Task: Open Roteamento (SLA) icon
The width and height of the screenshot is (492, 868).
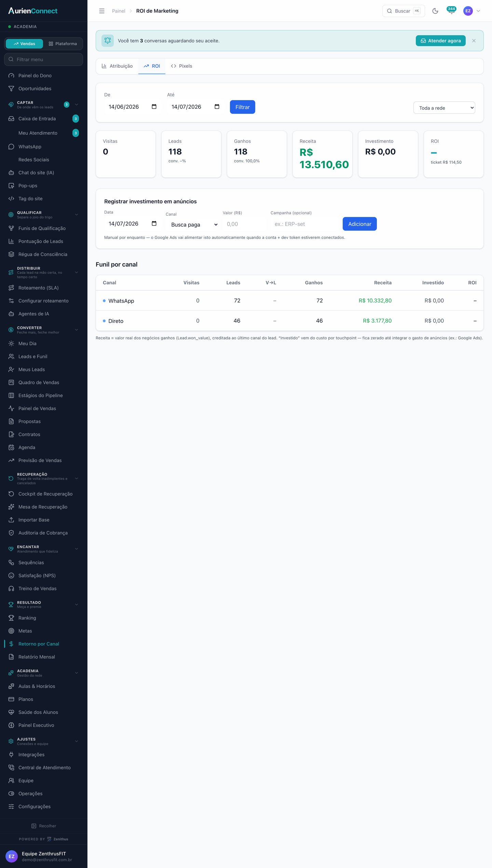Action: pyautogui.click(x=11, y=288)
